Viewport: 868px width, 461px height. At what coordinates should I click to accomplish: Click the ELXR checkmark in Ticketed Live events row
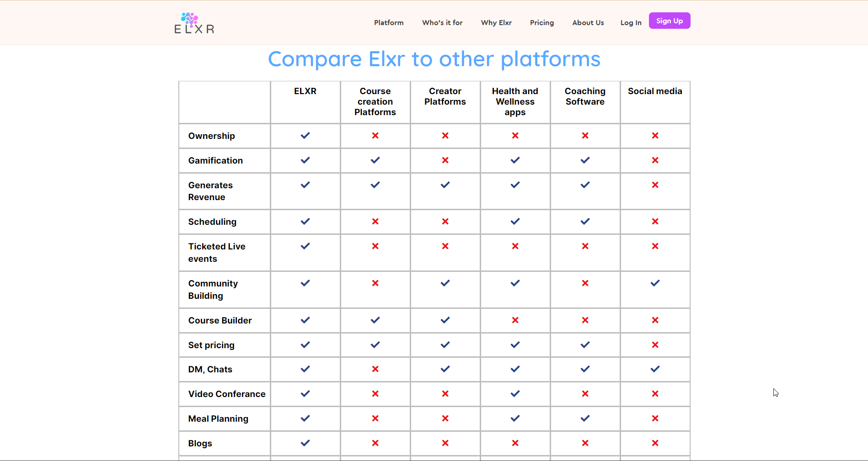click(x=305, y=246)
